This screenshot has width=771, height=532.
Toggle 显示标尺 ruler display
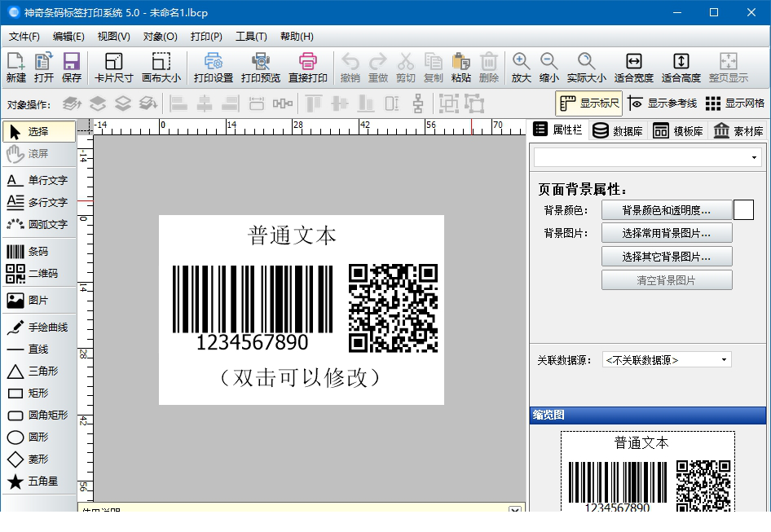click(590, 103)
